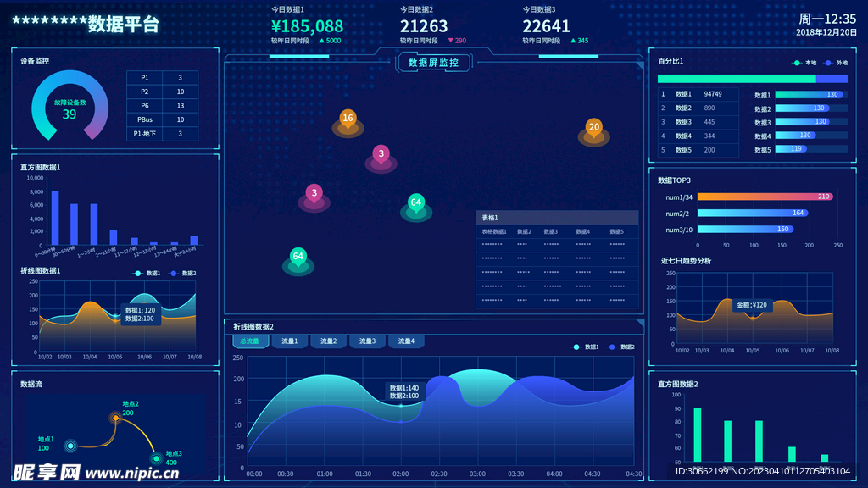The image size is (868, 488).
Task: Switch to the 流量2 tab
Action: (x=328, y=341)
